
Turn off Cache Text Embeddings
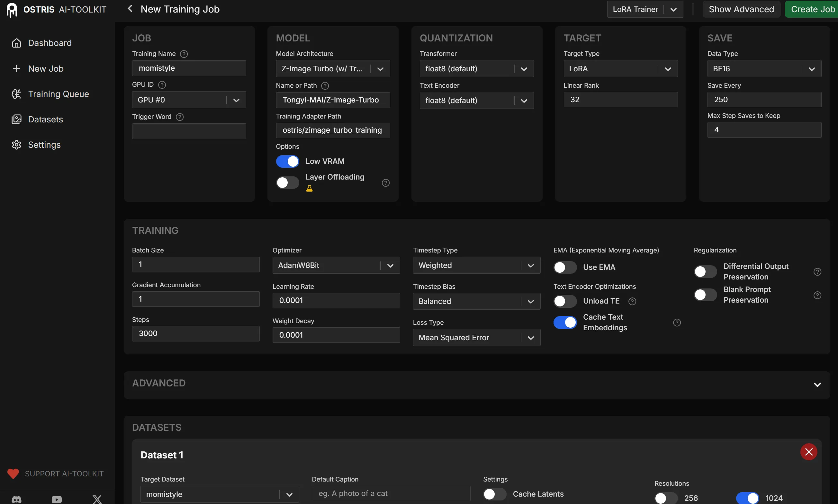(565, 322)
